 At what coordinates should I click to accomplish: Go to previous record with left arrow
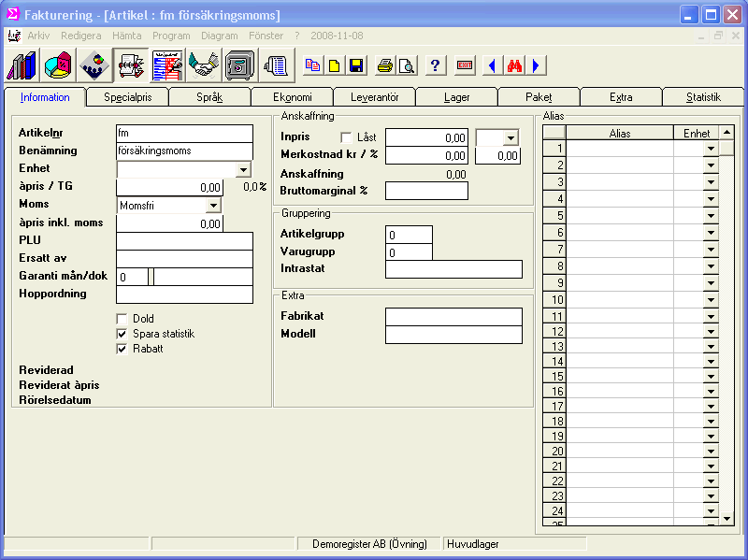(x=491, y=65)
